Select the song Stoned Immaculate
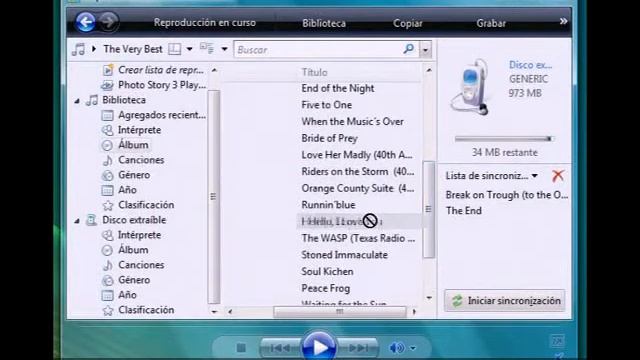This screenshot has height=360, width=640. [344, 255]
